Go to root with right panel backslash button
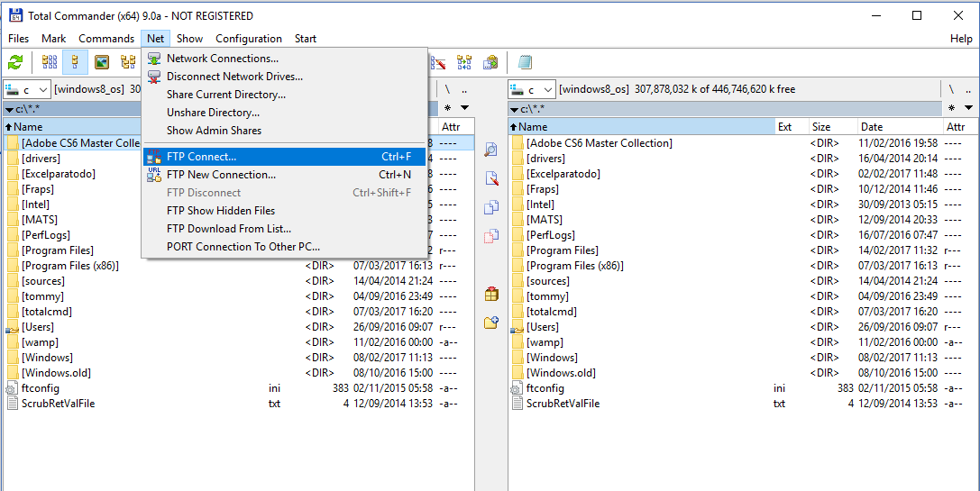The width and height of the screenshot is (980, 491). click(x=951, y=89)
